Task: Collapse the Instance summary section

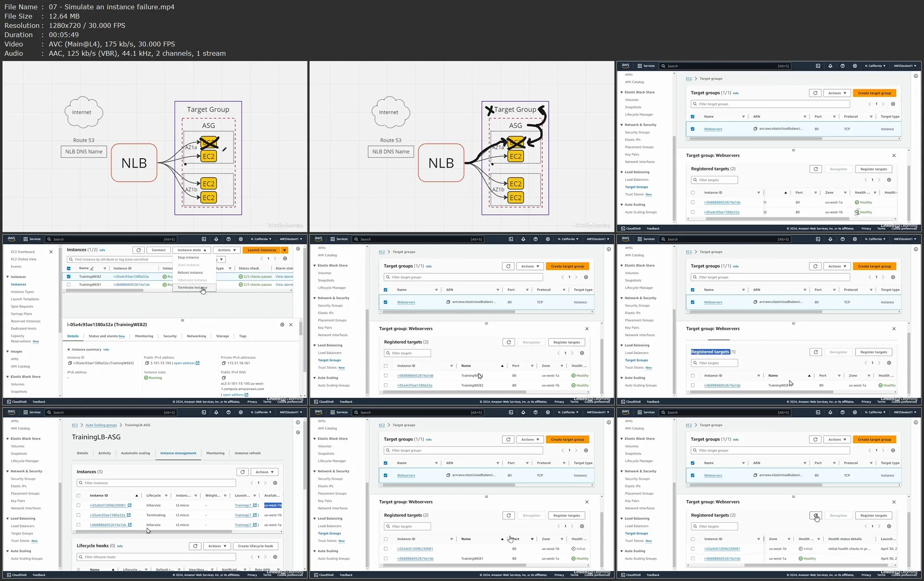Action: tap(69, 350)
